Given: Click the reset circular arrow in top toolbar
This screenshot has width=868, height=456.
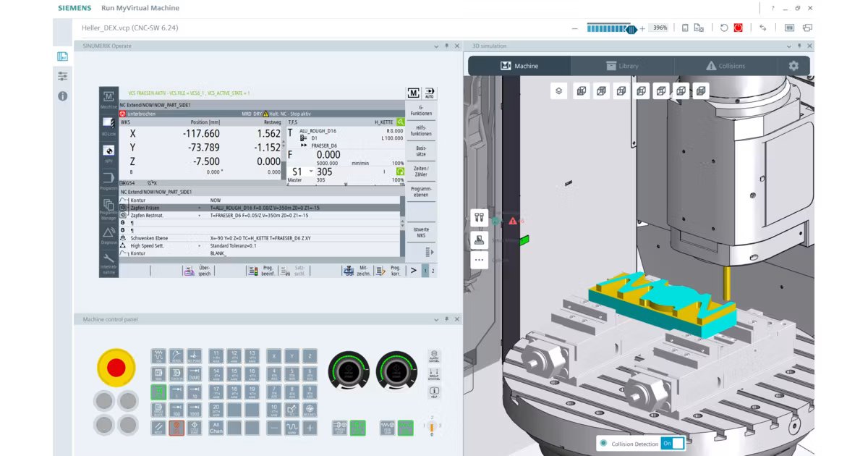Looking at the screenshot, I should click(724, 28).
